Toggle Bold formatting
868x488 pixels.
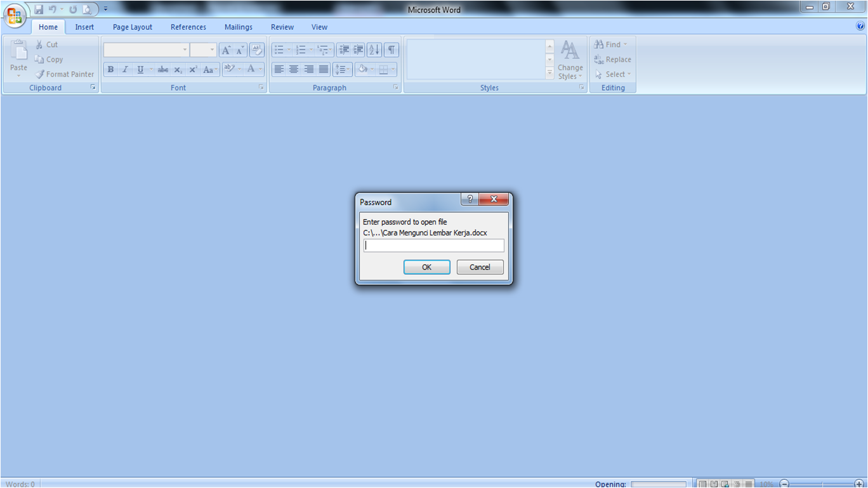pyautogui.click(x=110, y=69)
